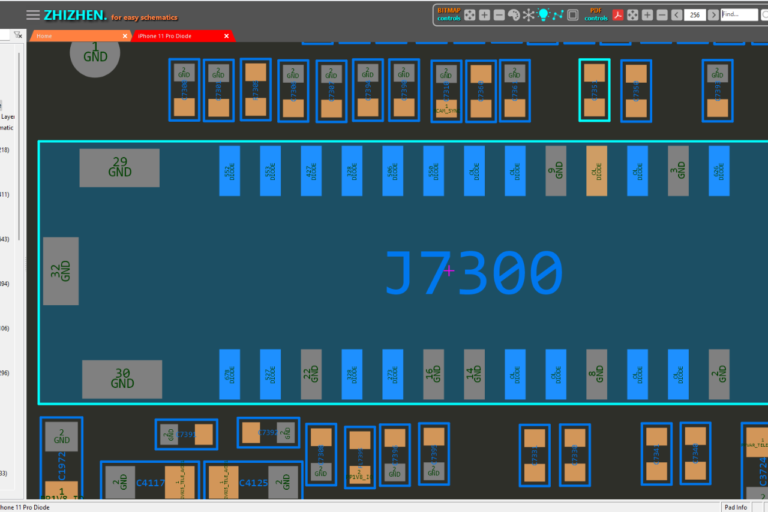Select the 527 diode pin in bottom row

[270, 374]
